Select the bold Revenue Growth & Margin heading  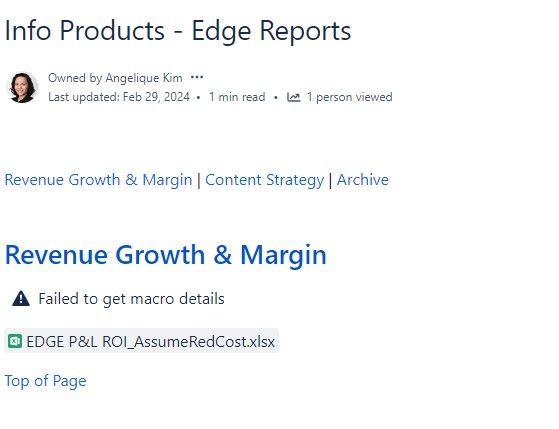click(166, 255)
